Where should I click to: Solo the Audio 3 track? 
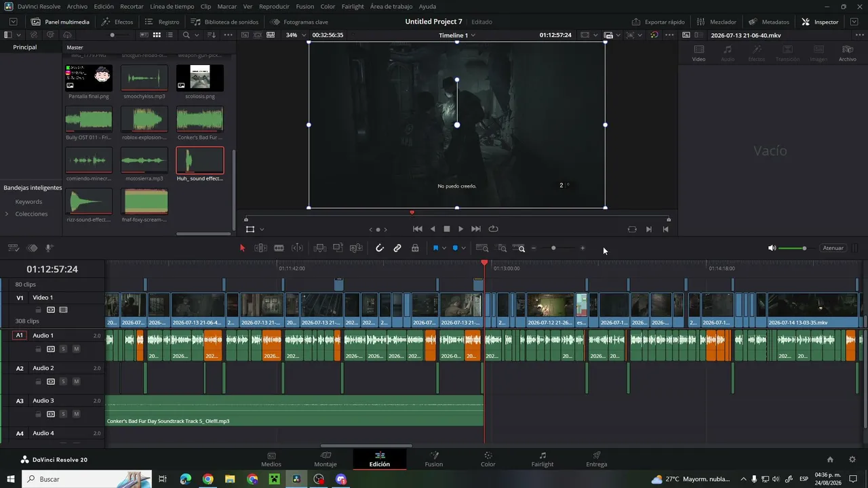pyautogui.click(x=63, y=414)
